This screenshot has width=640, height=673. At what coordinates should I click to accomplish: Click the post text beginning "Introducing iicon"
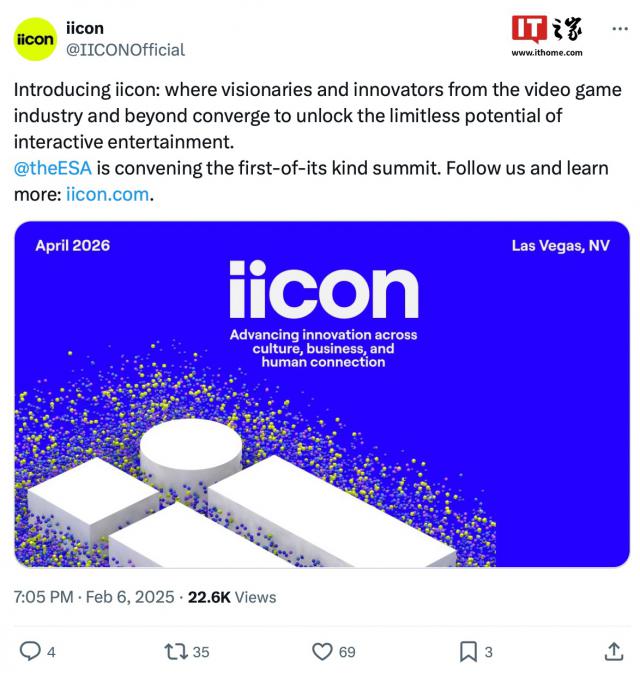(300, 115)
